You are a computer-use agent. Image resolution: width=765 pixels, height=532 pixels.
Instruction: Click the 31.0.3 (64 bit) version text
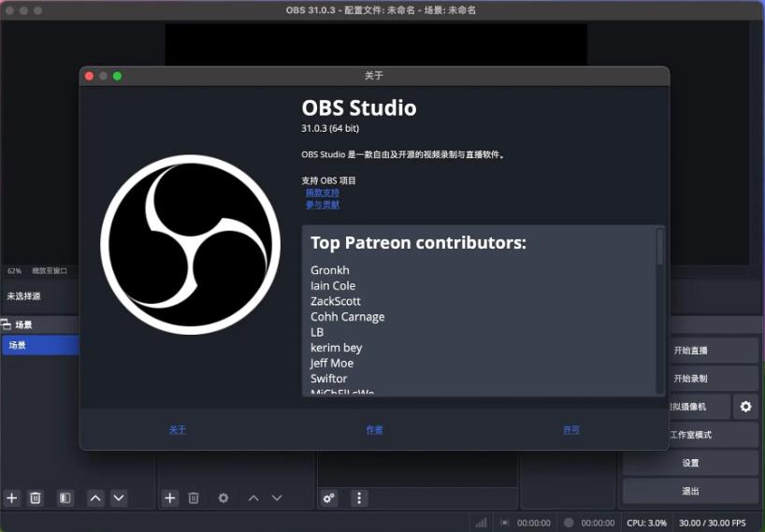pos(330,128)
